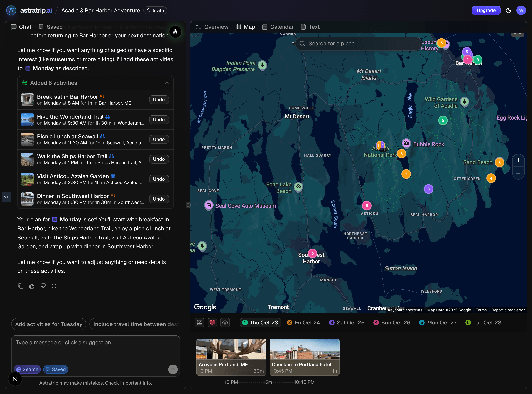Click the copy message icon

(21, 286)
